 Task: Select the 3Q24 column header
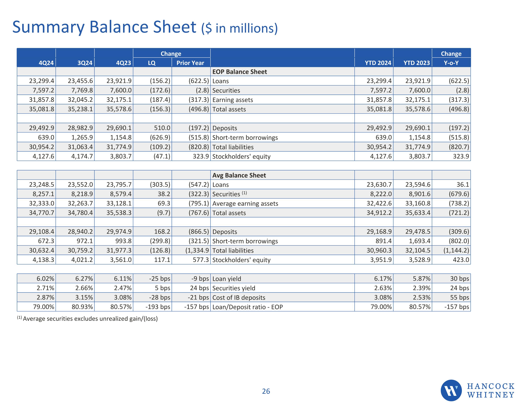(85, 63)
